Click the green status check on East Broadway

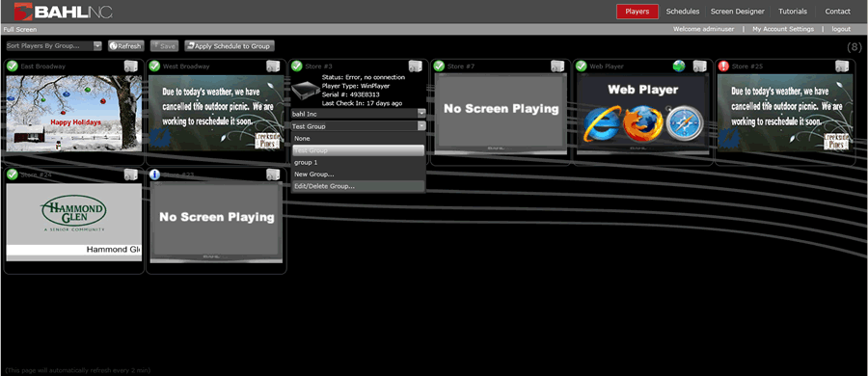point(13,67)
